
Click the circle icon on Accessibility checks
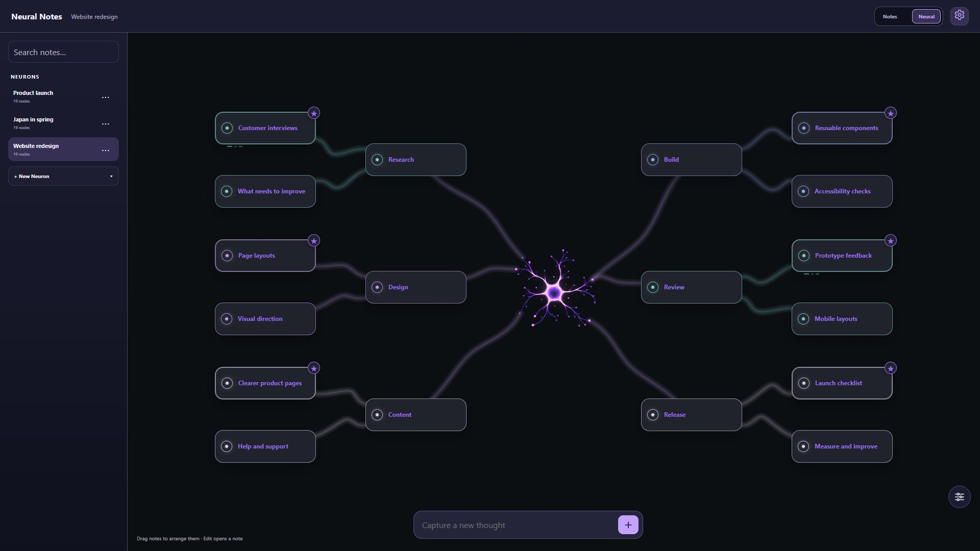(x=803, y=191)
